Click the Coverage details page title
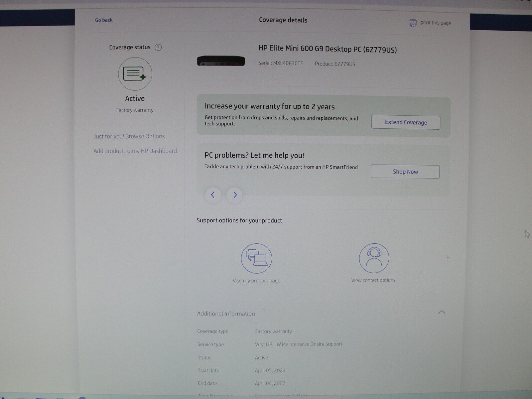 click(x=283, y=20)
